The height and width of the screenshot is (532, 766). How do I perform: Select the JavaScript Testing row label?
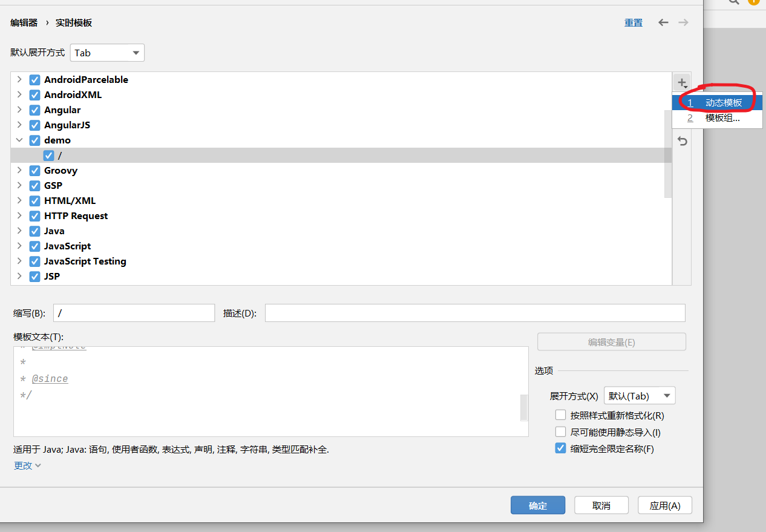point(85,261)
